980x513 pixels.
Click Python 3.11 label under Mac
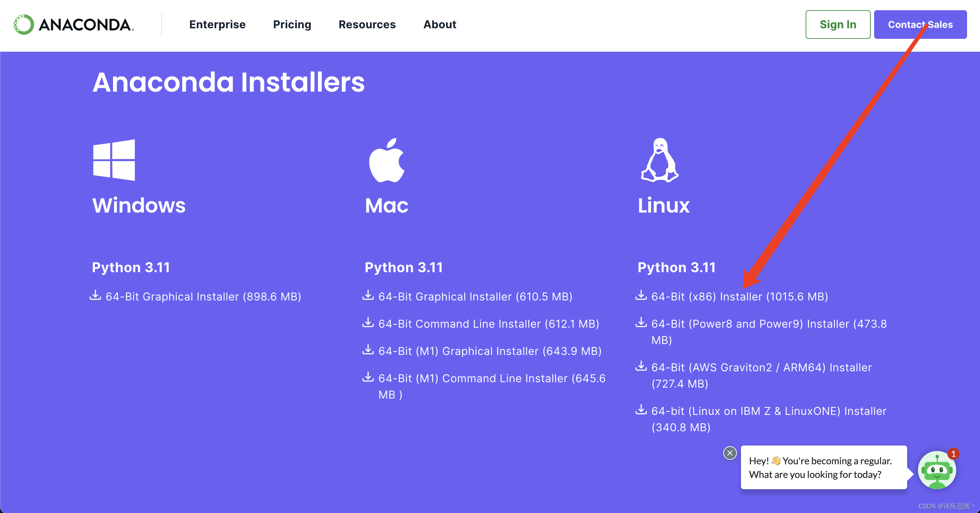(x=404, y=267)
